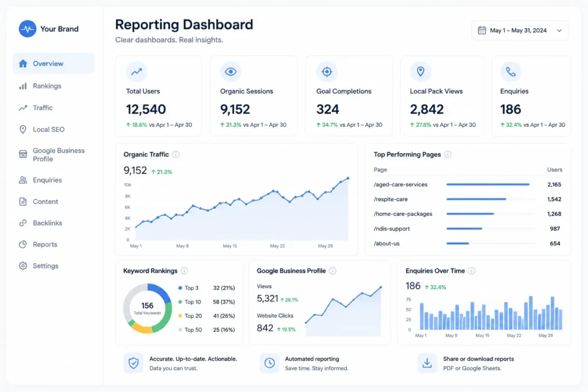Open the /respite-care page row
This screenshot has width=588, height=392.
[x=467, y=199]
